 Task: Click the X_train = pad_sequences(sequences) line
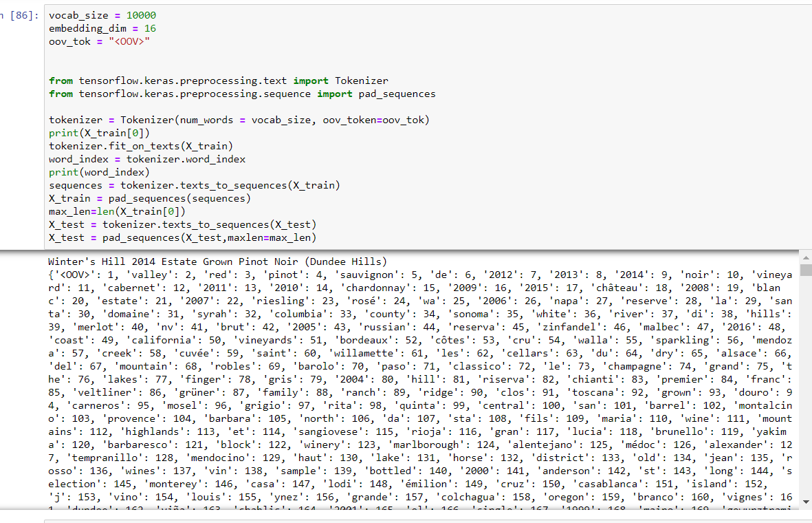coord(150,198)
